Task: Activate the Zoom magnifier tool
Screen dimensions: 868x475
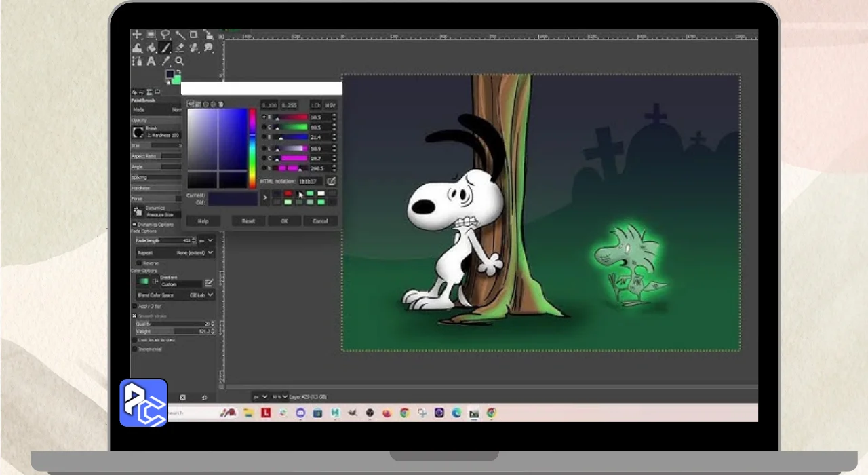Action: click(x=179, y=62)
